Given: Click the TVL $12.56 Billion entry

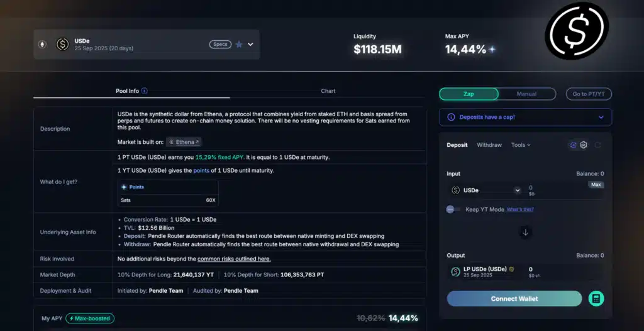Looking at the screenshot, I should [149, 227].
